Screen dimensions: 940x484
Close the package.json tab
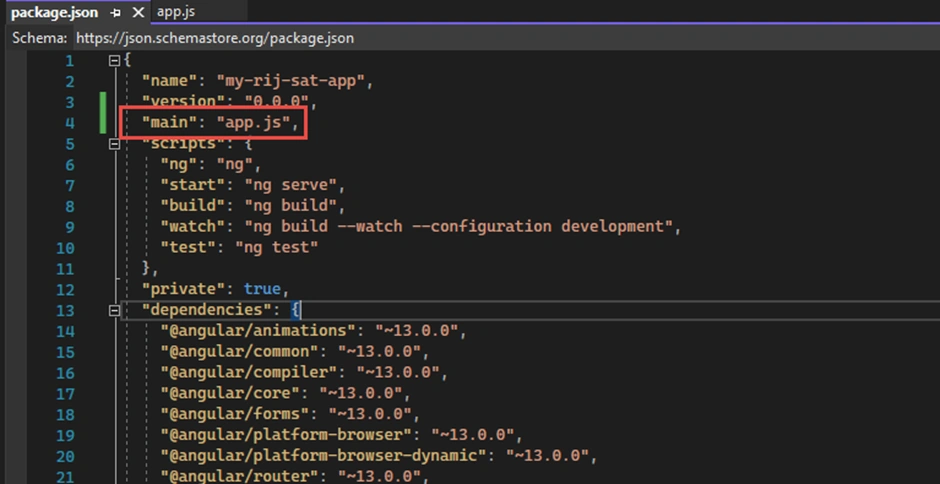[x=138, y=13]
